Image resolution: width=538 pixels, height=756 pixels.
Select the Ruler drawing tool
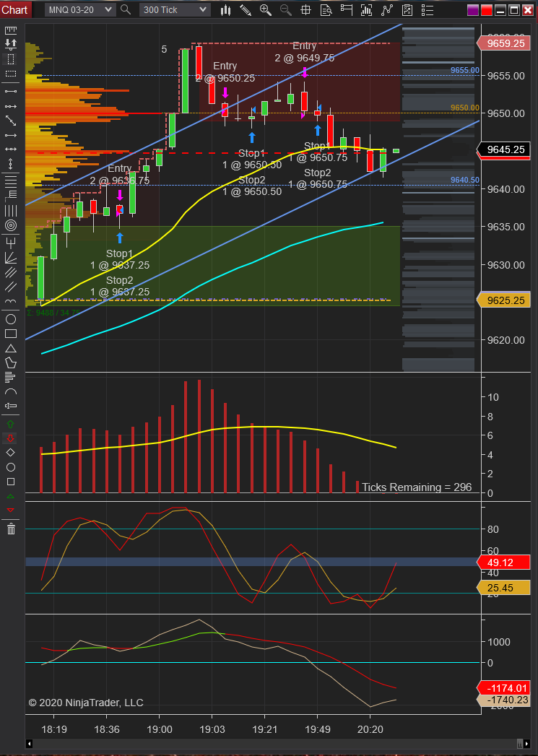click(11, 30)
